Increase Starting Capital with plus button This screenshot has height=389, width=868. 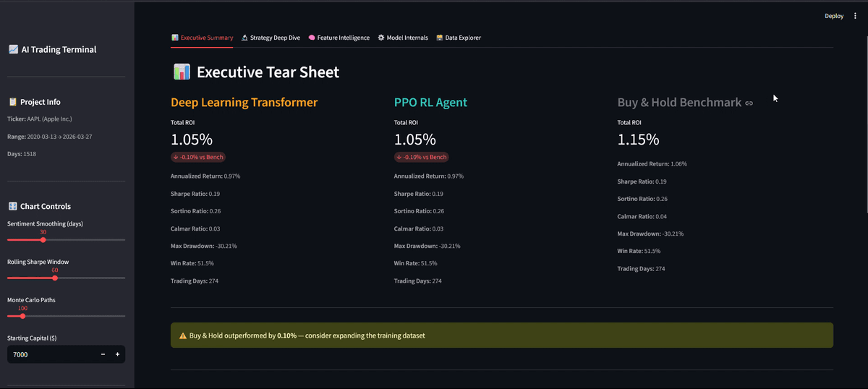point(117,354)
